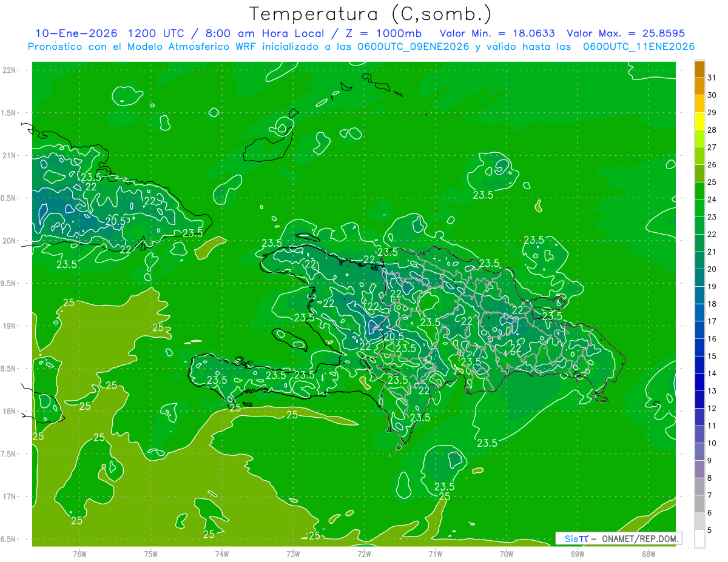Click the '24' colorbar label
728x562 pixels.
[712, 199]
